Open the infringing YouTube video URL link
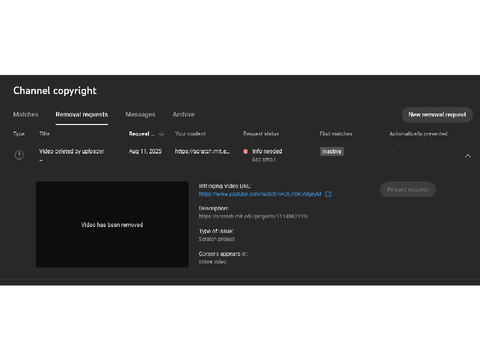 pyautogui.click(x=260, y=194)
